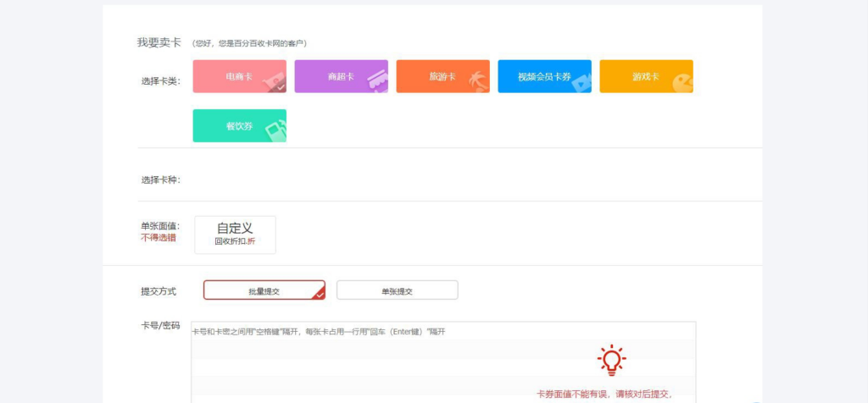Viewport: 868px width, 403px height.
Task: Switch to 单张提交 submission mode
Action: pyautogui.click(x=397, y=290)
